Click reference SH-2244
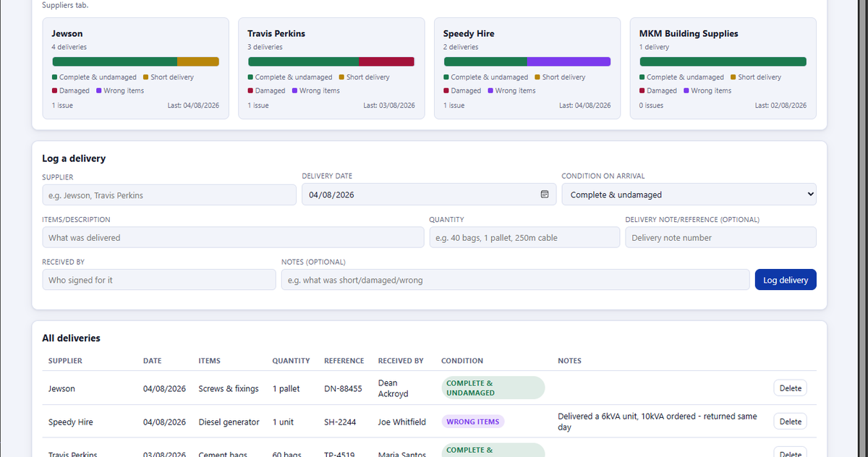Screen dimensions: 868x457 [x=341, y=422]
